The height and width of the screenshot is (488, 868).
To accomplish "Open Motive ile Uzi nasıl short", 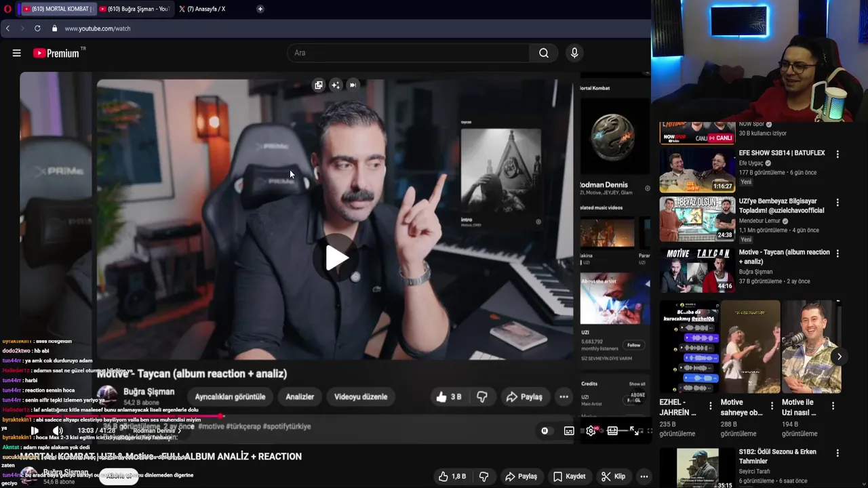I will pyautogui.click(x=812, y=346).
